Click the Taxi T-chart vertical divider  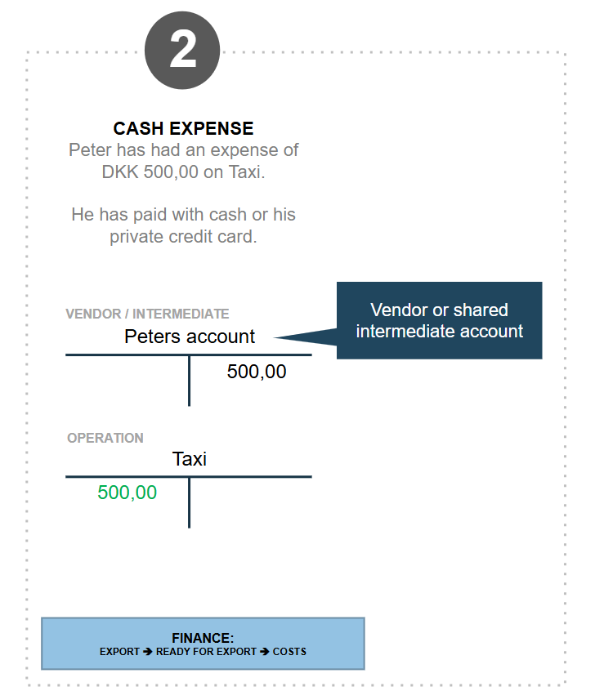tap(190, 502)
